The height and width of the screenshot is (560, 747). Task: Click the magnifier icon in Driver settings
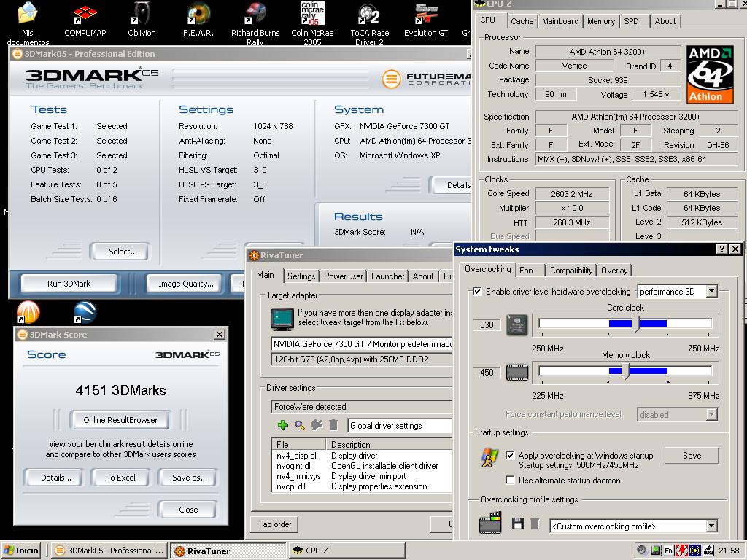coord(300,425)
